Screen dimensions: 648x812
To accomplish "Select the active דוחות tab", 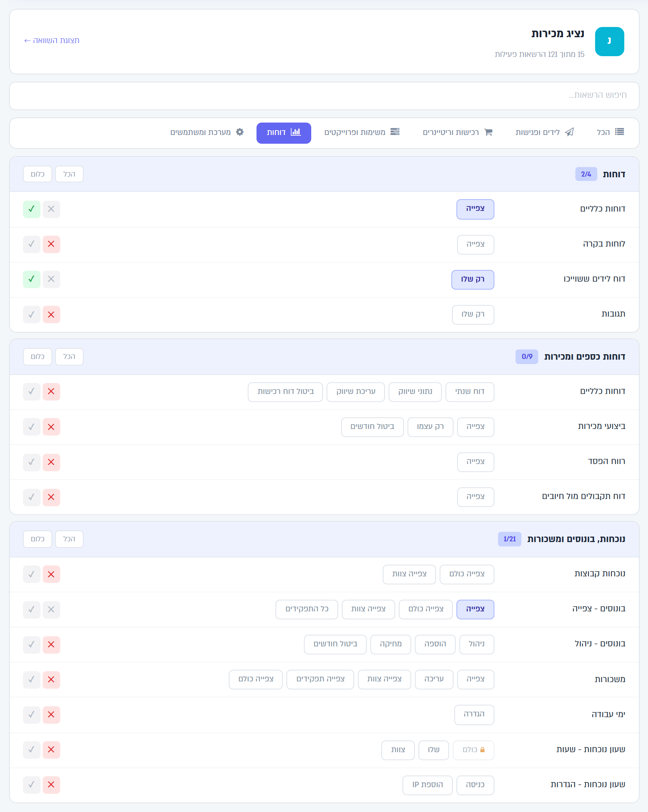I will pyautogui.click(x=284, y=132).
